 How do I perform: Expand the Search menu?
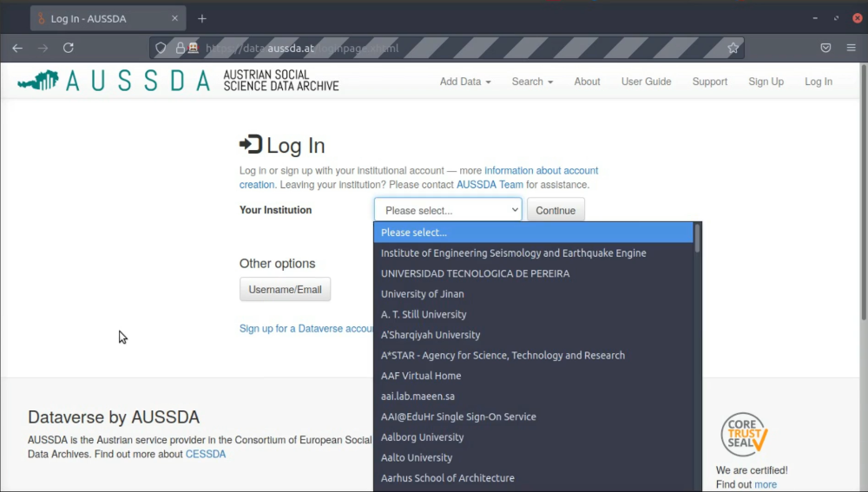click(x=532, y=82)
